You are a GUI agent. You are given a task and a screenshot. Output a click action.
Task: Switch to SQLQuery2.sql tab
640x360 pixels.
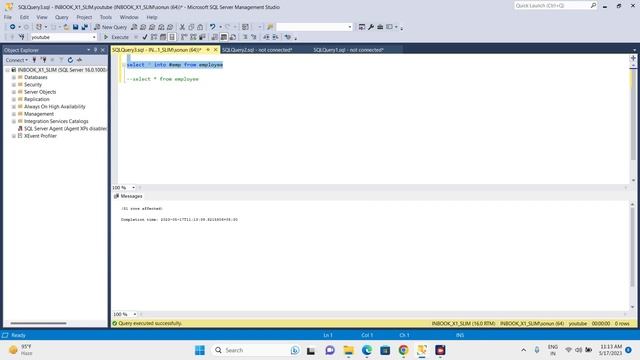[257, 50]
